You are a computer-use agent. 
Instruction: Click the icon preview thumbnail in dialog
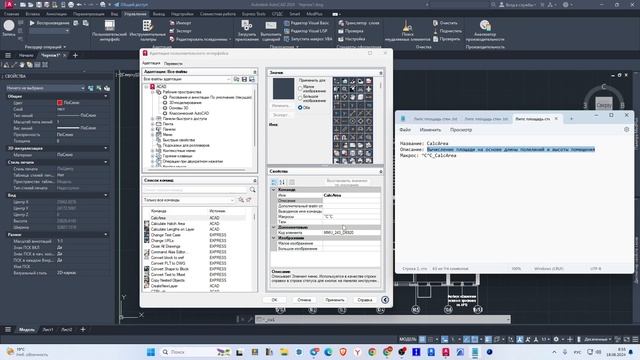(283, 89)
